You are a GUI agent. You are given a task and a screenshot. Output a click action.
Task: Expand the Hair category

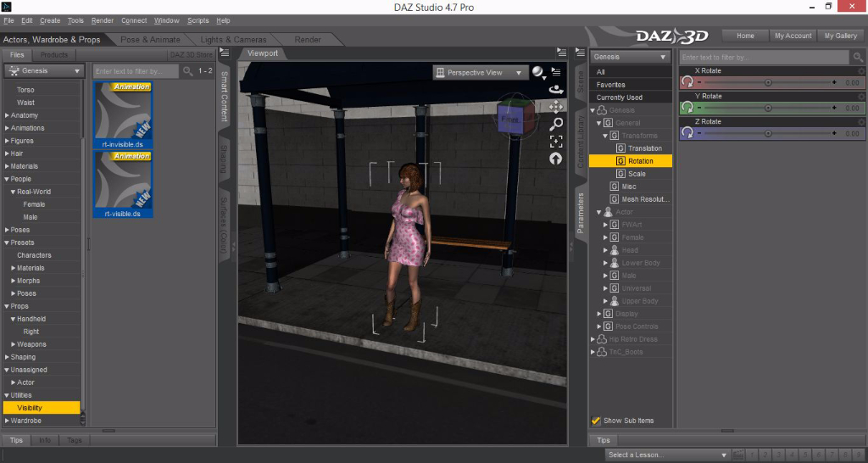(7, 153)
